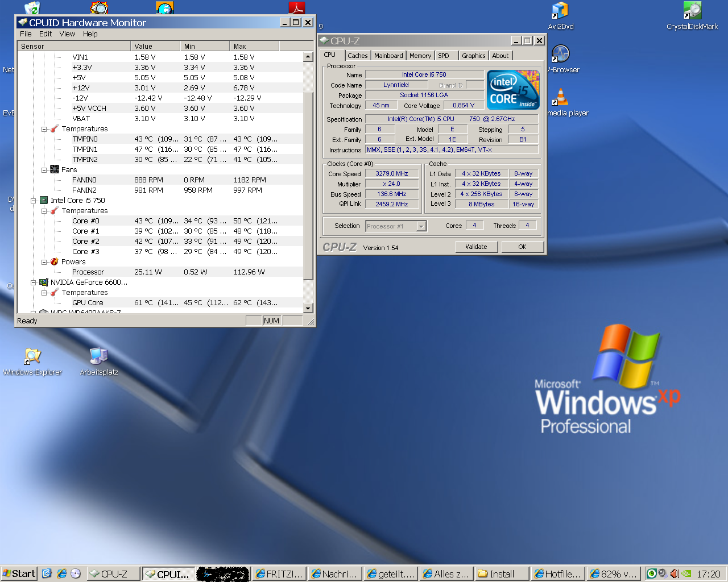Click the Validate button in CPU-Z
The width and height of the screenshot is (728, 582).
pyautogui.click(x=476, y=247)
